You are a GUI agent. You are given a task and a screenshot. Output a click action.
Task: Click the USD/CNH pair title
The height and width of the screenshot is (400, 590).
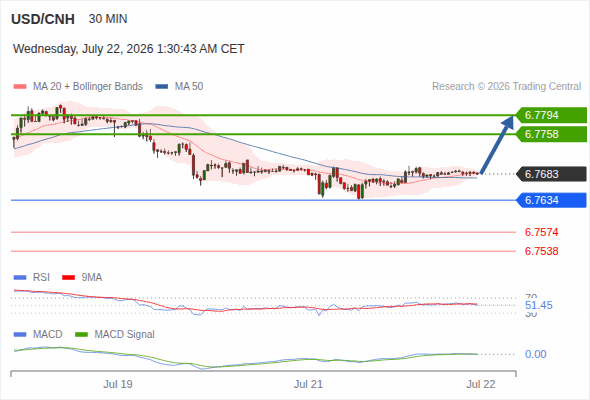click(43, 19)
